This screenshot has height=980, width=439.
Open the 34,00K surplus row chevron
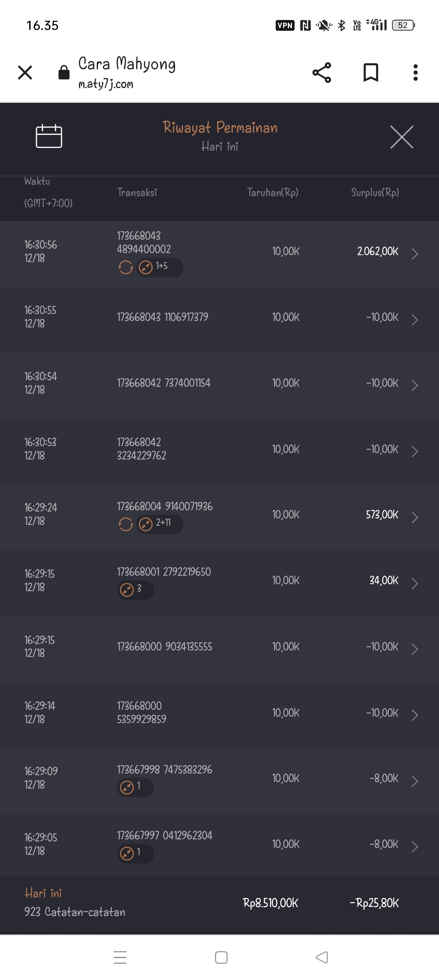(x=415, y=583)
